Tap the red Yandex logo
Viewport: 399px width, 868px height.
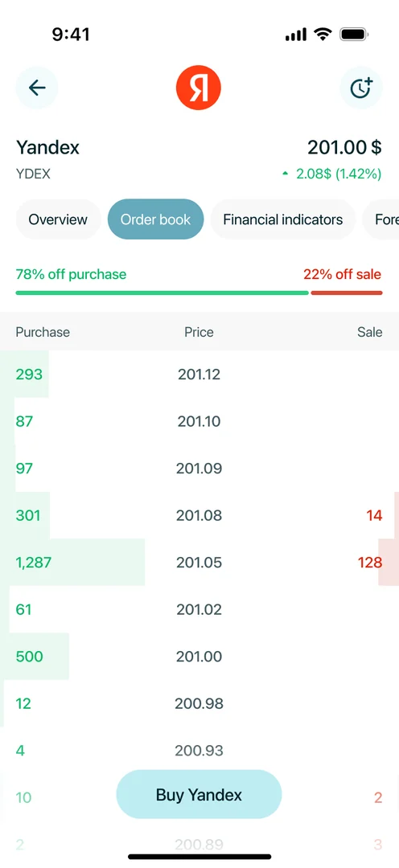(199, 88)
